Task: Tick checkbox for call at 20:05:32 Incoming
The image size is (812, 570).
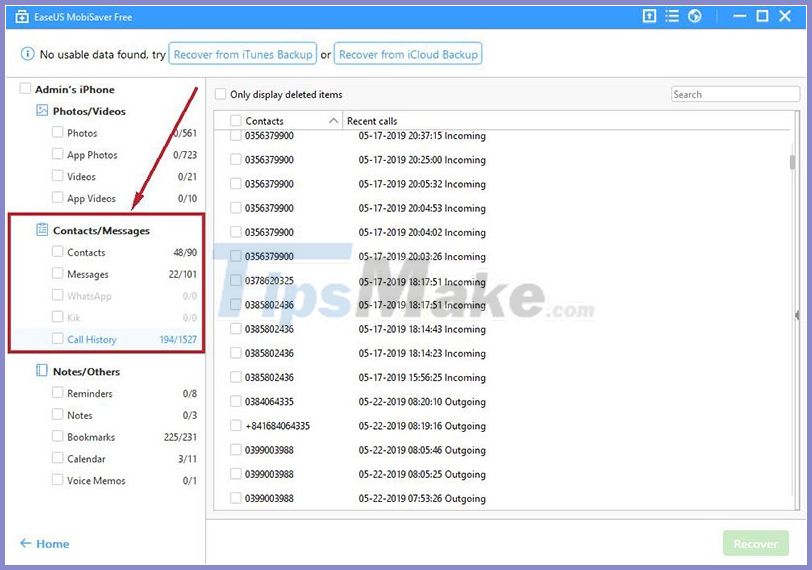Action: [x=236, y=183]
